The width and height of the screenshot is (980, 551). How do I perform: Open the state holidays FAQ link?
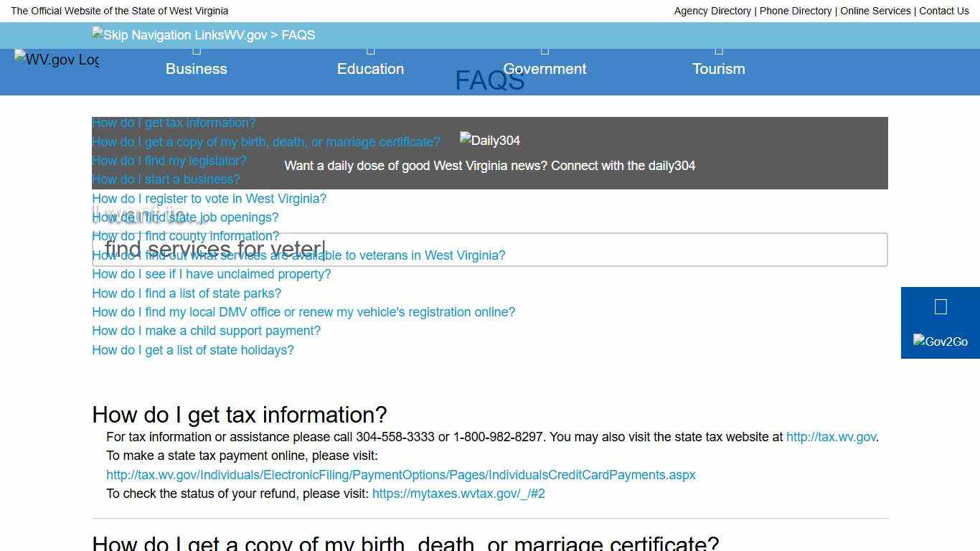[x=193, y=350]
